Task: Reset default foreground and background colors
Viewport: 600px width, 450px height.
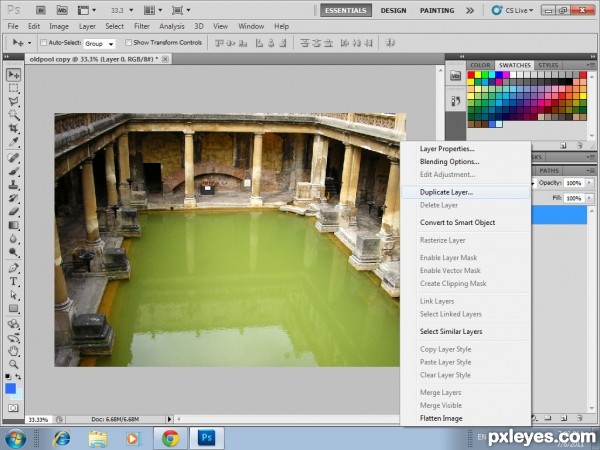Action: pos(8,377)
